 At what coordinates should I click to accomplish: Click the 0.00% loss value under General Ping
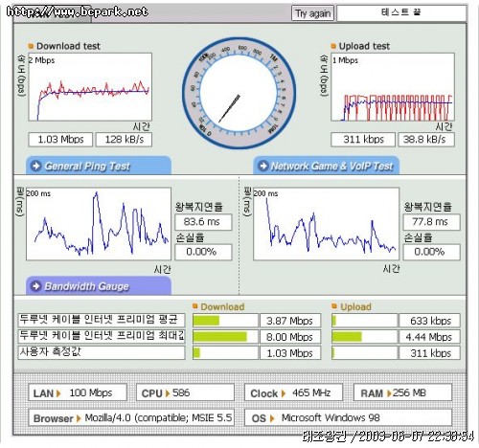point(203,252)
